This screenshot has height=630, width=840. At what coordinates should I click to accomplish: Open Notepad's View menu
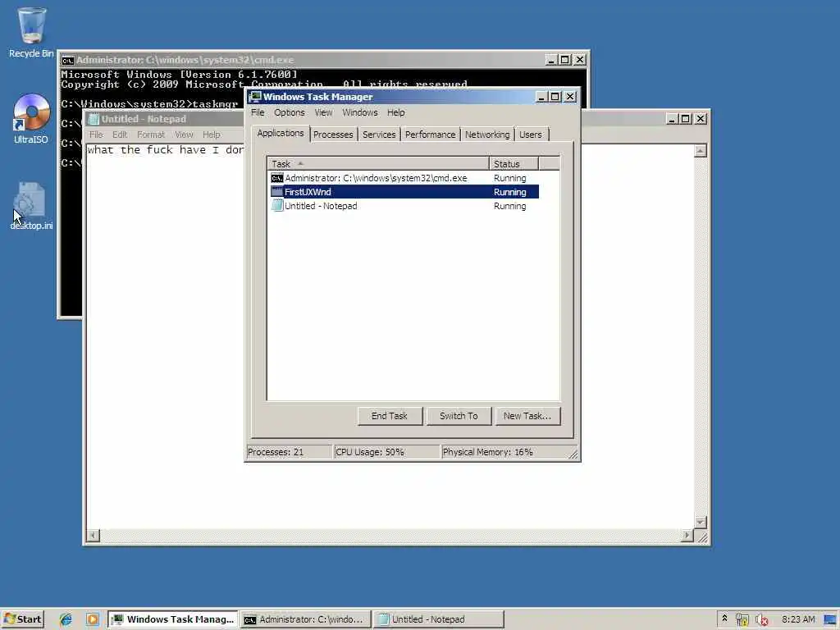184,135
